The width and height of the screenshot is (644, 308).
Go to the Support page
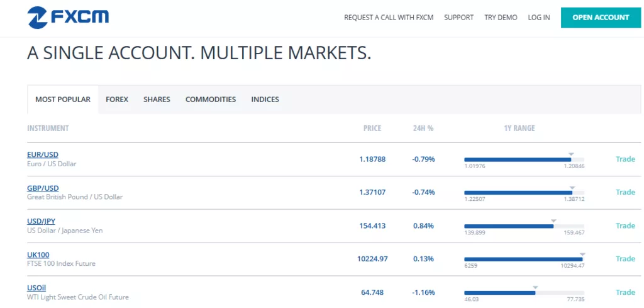[458, 18]
